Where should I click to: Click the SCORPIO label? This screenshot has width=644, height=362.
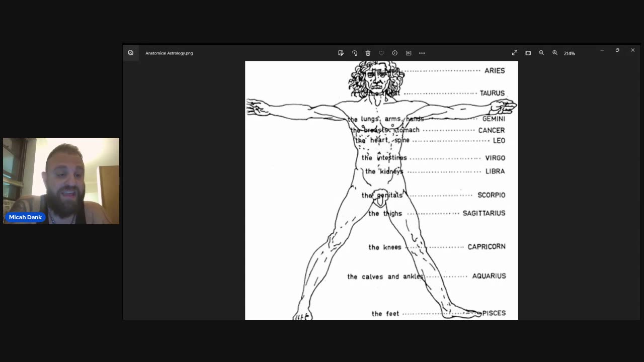pyautogui.click(x=492, y=195)
